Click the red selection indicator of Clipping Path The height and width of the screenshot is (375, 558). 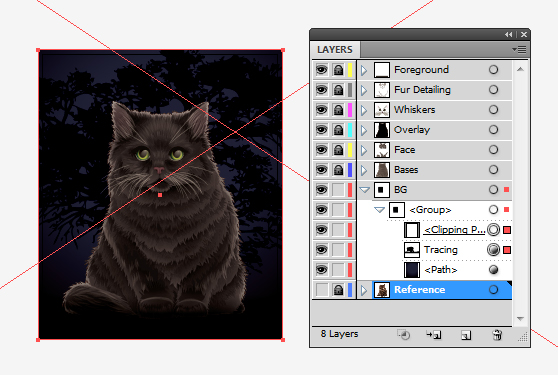tap(507, 230)
